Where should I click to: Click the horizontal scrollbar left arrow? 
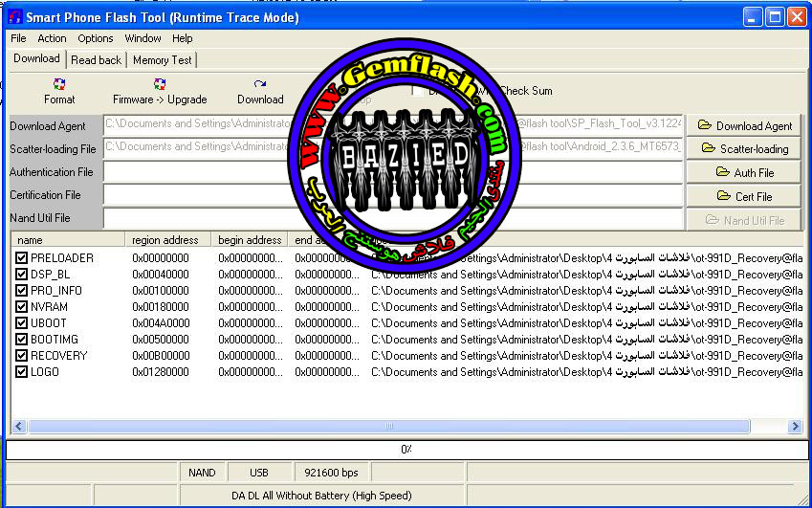click(x=19, y=426)
